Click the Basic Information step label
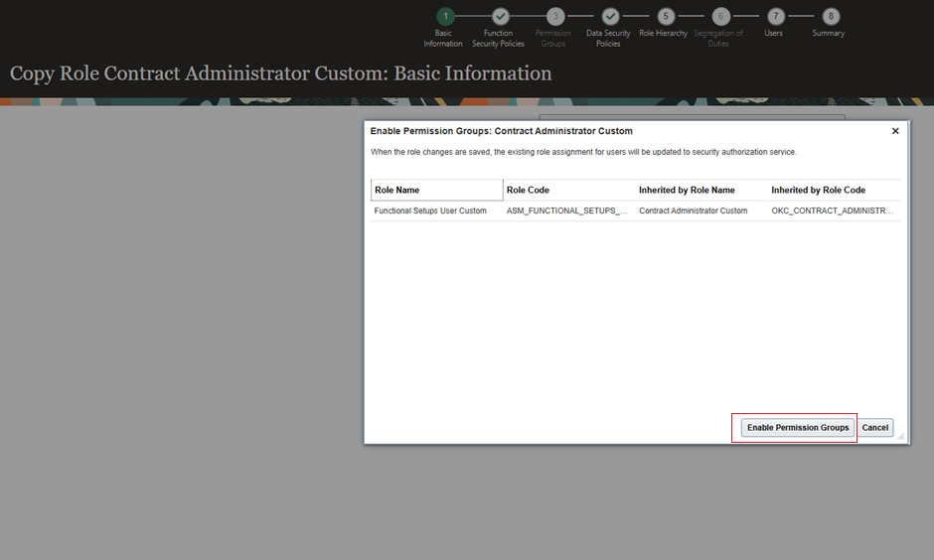 click(442, 38)
